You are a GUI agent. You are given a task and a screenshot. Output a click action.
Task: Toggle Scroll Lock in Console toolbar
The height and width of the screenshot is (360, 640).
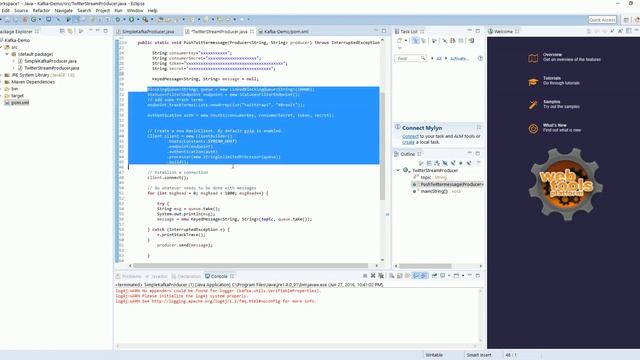(x=400, y=276)
